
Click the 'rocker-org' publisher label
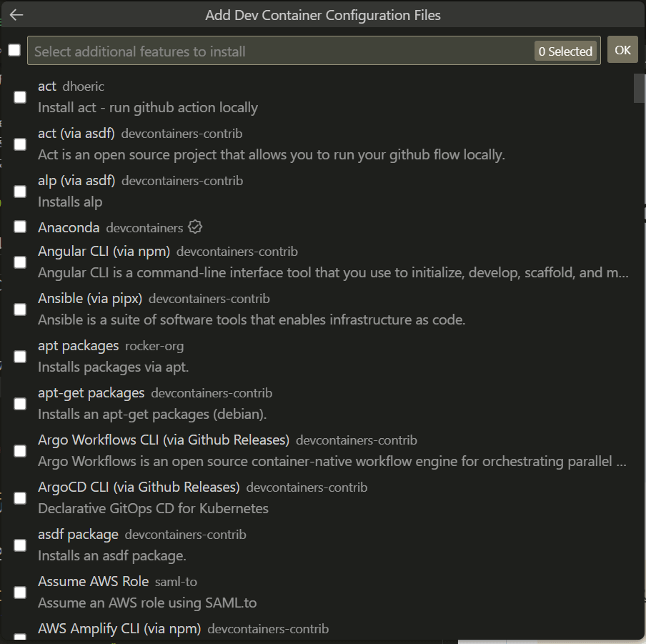tap(154, 346)
